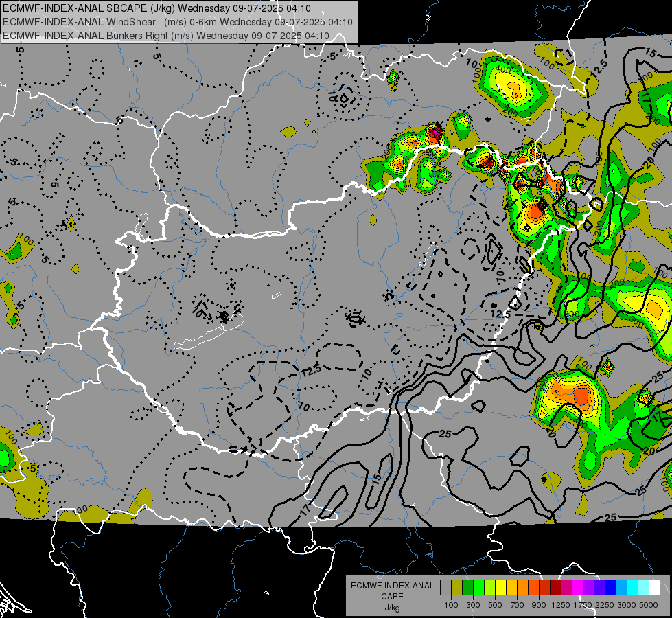The image size is (672, 618).
Task: Click the legend value 5000
Action: [649, 605]
